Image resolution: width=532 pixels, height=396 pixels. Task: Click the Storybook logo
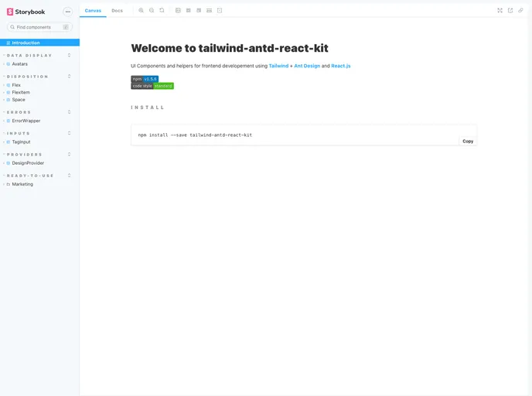tap(26, 12)
